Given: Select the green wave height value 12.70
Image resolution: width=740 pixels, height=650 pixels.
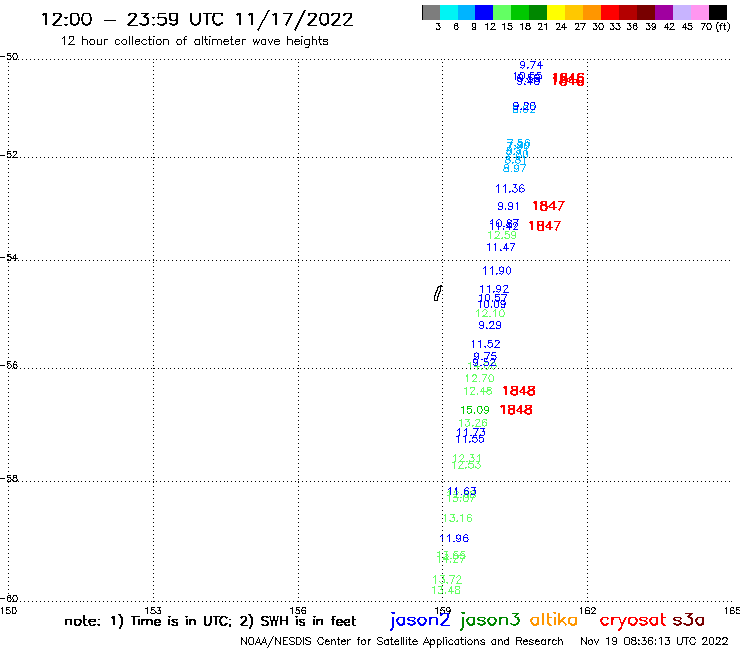Looking at the screenshot, I should pyautogui.click(x=479, y=378).
